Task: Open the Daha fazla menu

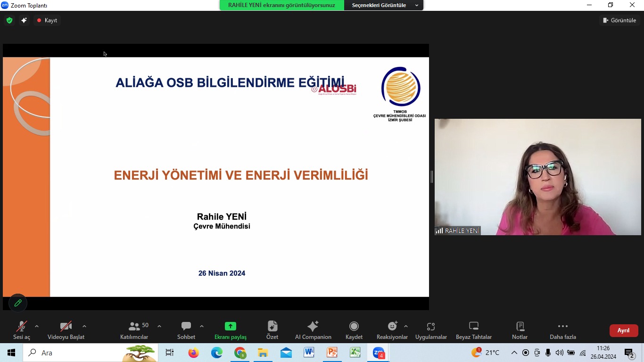Action: (x=562, y=329)
